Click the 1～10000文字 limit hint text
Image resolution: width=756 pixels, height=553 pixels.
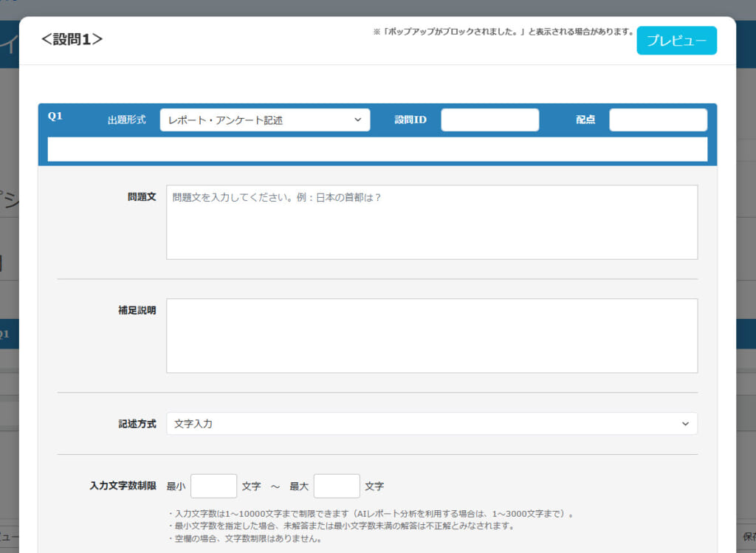pyautogui.click(x=371, y=513)
